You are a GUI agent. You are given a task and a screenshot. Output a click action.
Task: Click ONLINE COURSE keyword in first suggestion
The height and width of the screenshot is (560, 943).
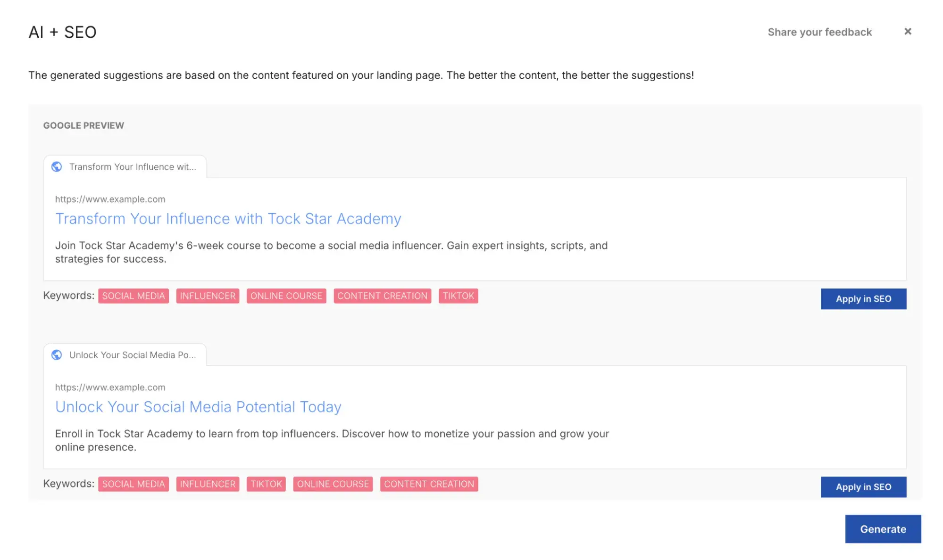(x=286, y=296)
